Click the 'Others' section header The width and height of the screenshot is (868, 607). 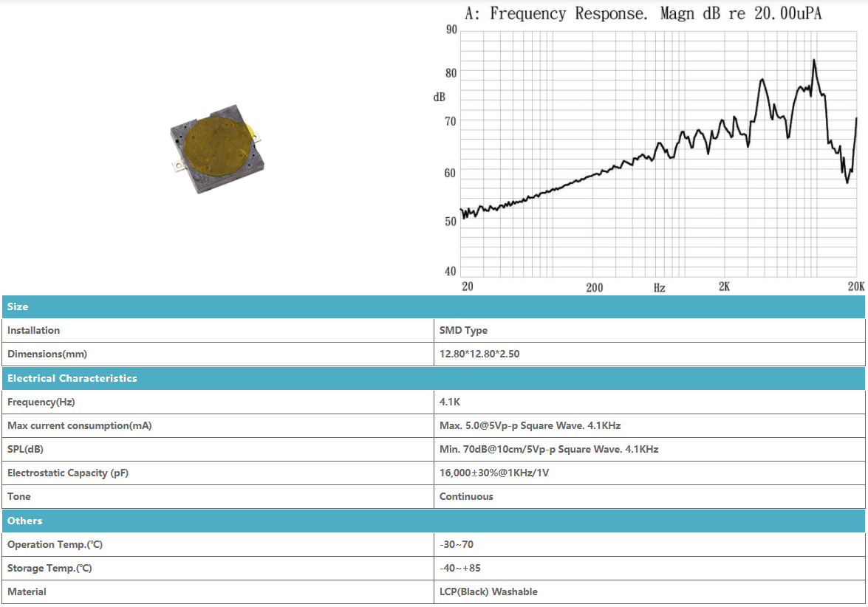coord(434,521)
